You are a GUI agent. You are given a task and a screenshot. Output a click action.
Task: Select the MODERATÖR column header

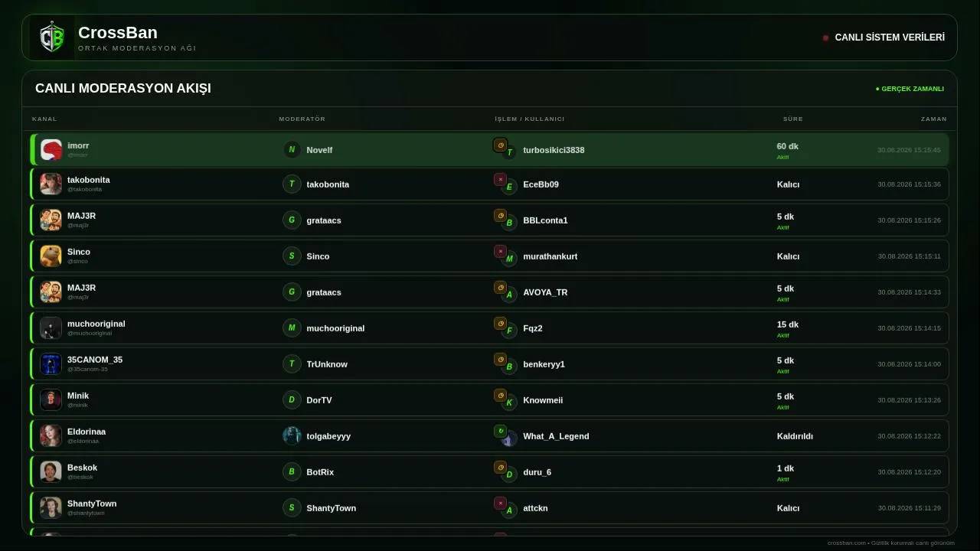pyautogui.click(x=302, y=119)
